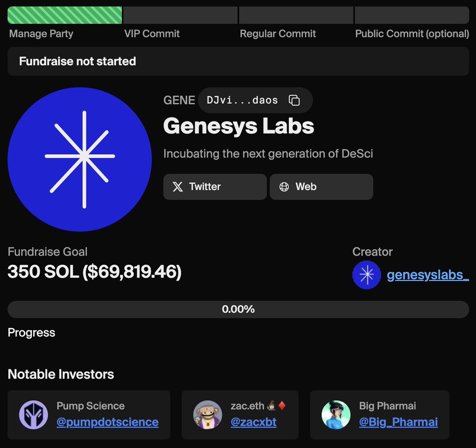Select the Manage Party stage bar
476x448 pixels.
pos(65,15)
